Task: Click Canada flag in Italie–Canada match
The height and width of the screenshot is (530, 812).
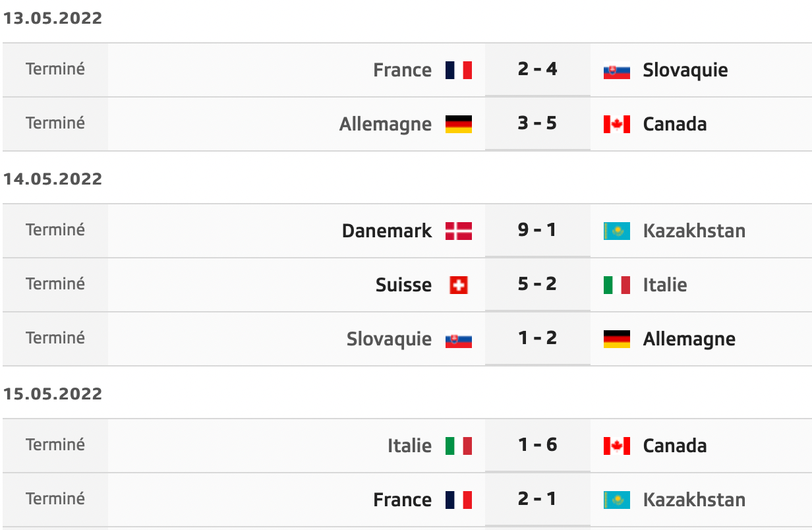Action: [x=617, y=446]
